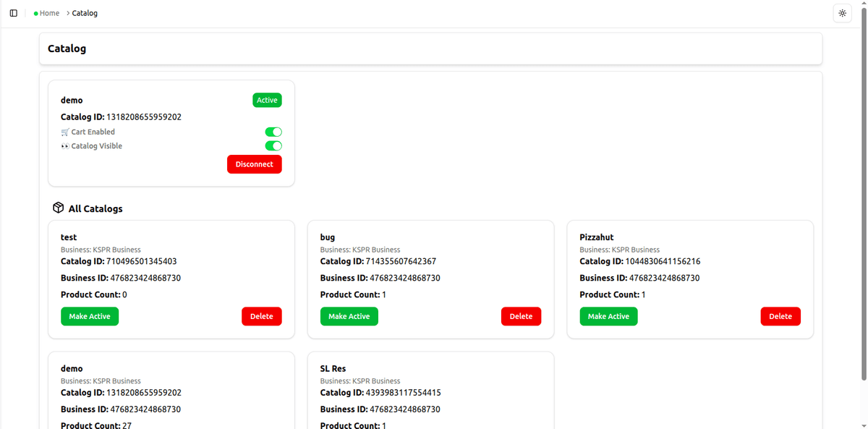Click the package icon next to All Catalogs
The height and width of the screenshot is (429, 868).
[x=58, y=208]
